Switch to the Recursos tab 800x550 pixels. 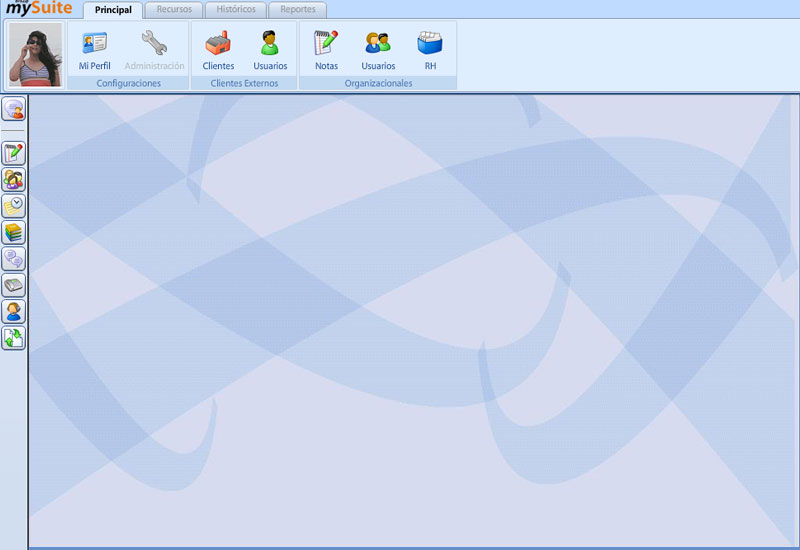coord(174,10)
